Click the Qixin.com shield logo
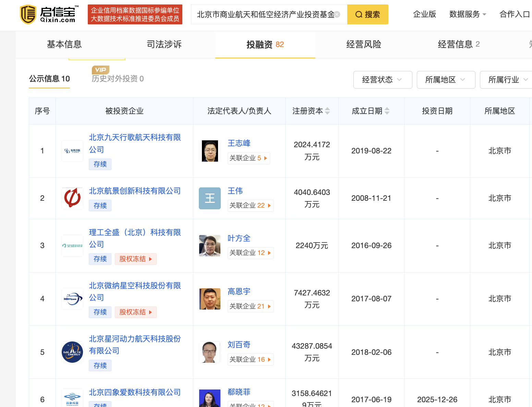 click(28, 14)
